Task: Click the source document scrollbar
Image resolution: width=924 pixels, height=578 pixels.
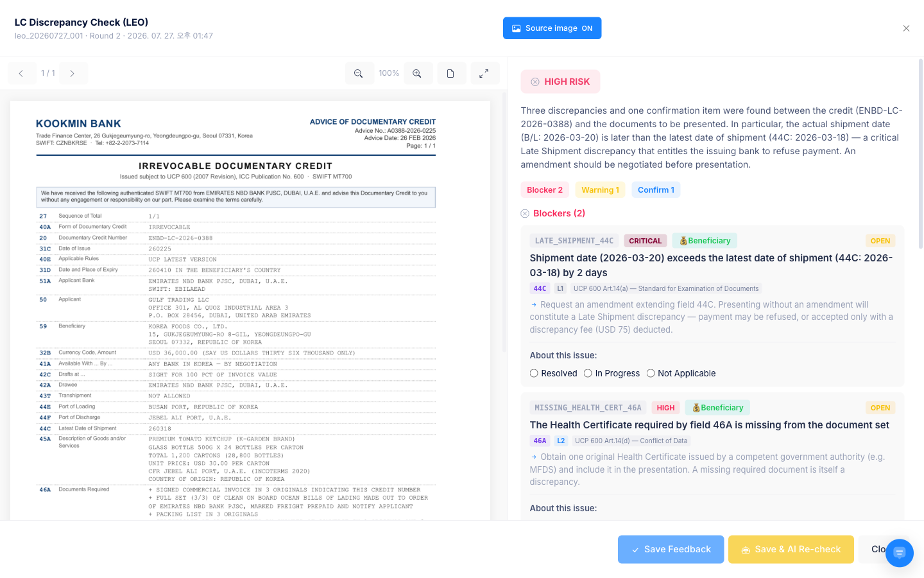Action: [504, 222]
